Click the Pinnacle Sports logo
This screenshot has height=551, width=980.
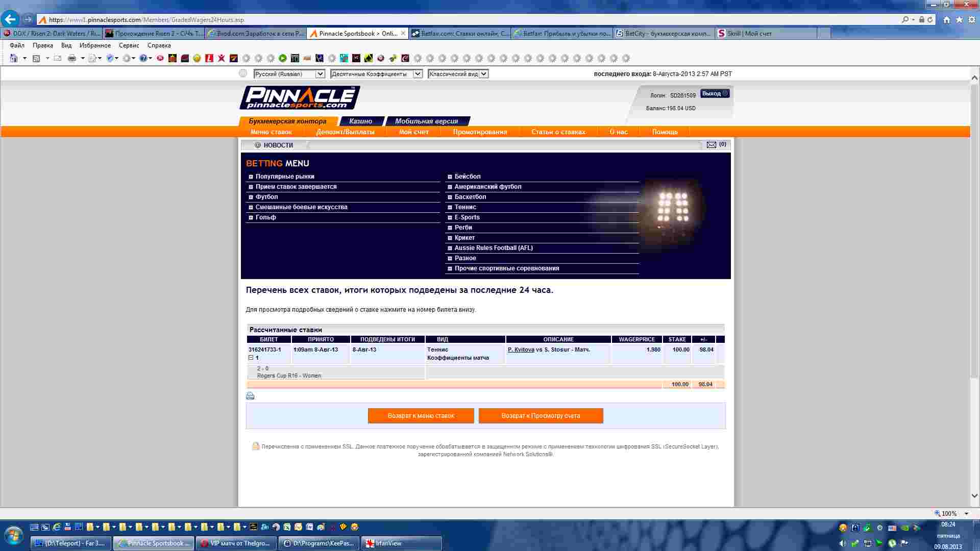pyautogui.click(x=300, y=97)
